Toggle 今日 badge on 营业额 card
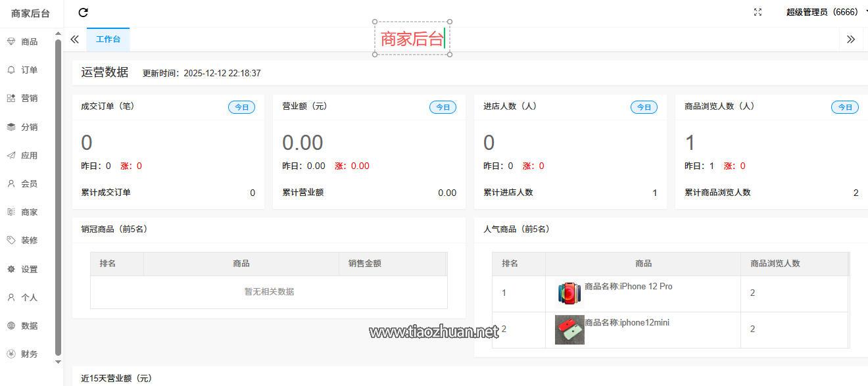The image size is (868, 386). pos(443,107)
